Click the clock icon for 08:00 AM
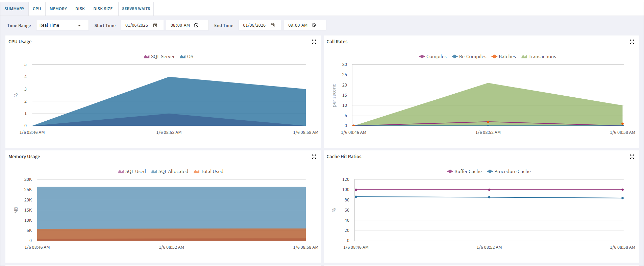 tap(196, 25)
